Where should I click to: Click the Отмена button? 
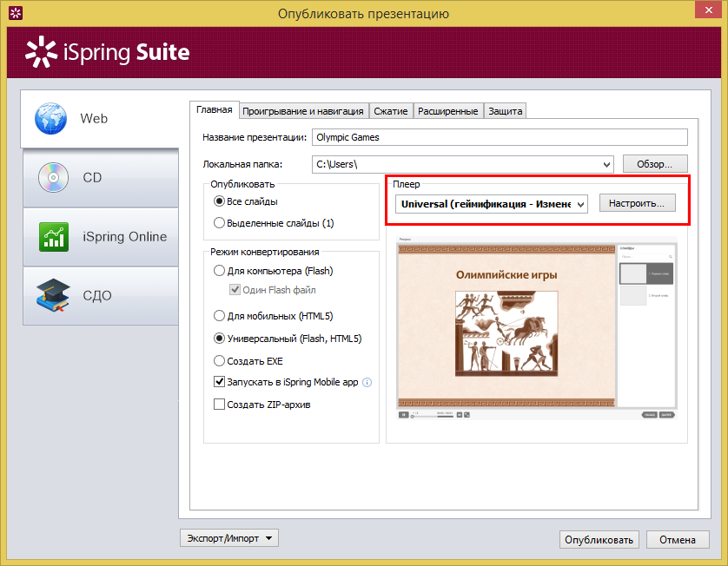click(678, 540)
